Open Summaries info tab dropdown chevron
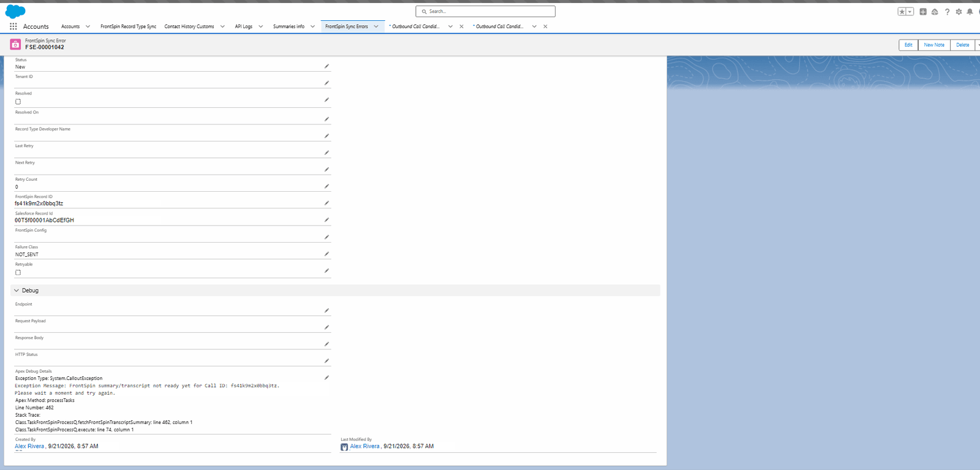Viewport: 980px width, 470px height. tap(312, 26)
